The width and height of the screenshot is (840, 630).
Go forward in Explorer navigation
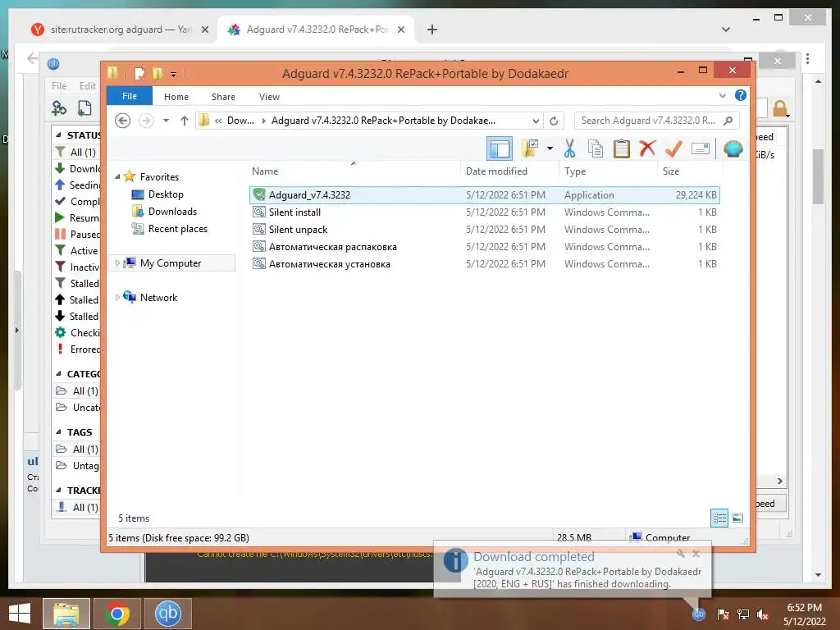coord(146,121)
